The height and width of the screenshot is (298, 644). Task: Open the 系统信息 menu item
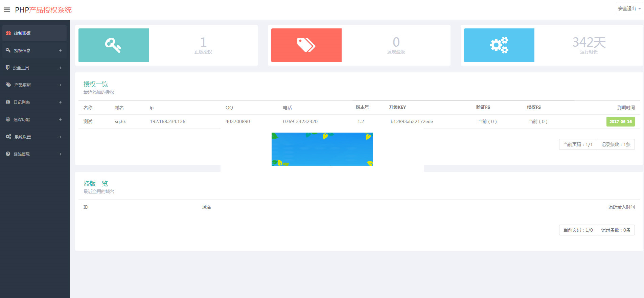(x=22, y=154)
